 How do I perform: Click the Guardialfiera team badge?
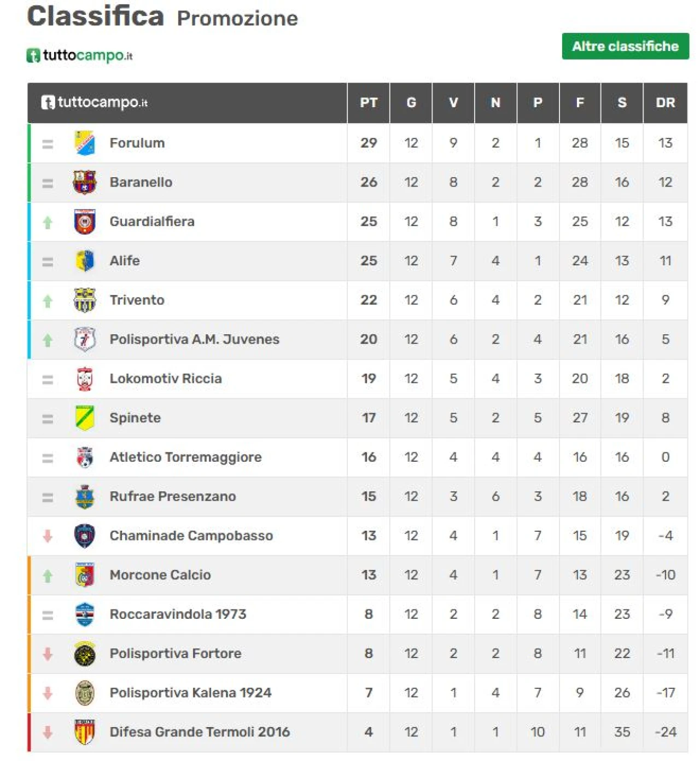click(x=85, y=222)
